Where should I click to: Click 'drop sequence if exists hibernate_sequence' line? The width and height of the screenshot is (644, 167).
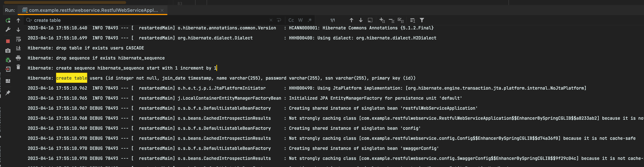[x=110, y=58]
